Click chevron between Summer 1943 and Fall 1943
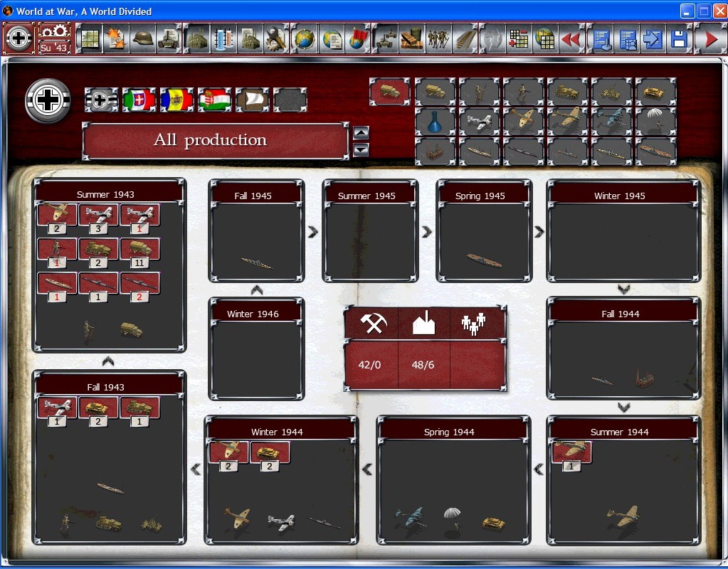The height and width of the screenshot is (569, 728). [108, 361]
